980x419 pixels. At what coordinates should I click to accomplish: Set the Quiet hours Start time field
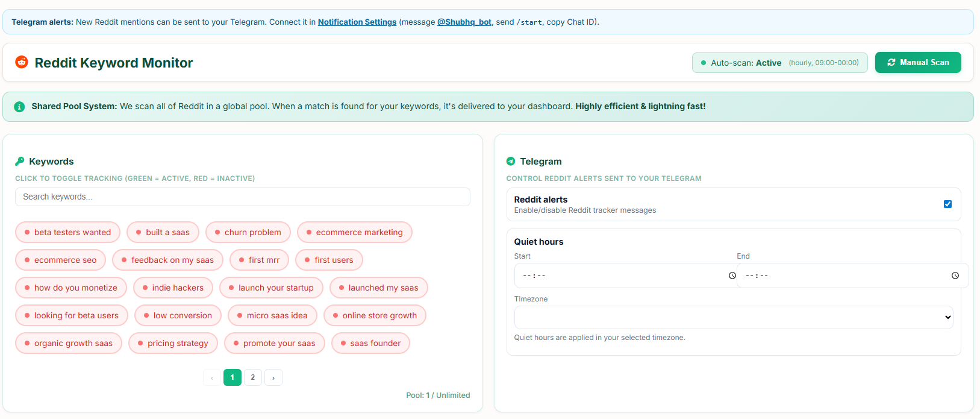coord(626,276)
